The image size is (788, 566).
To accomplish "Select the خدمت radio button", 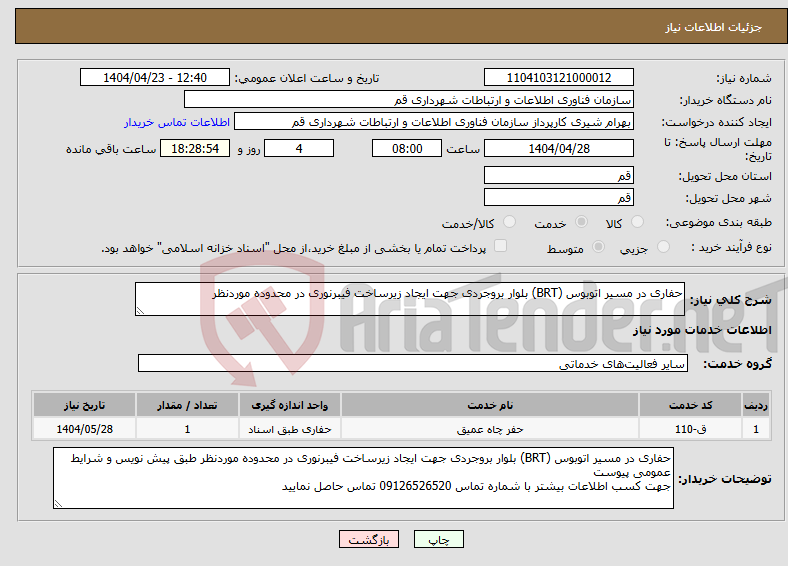I will click(581, 222).
